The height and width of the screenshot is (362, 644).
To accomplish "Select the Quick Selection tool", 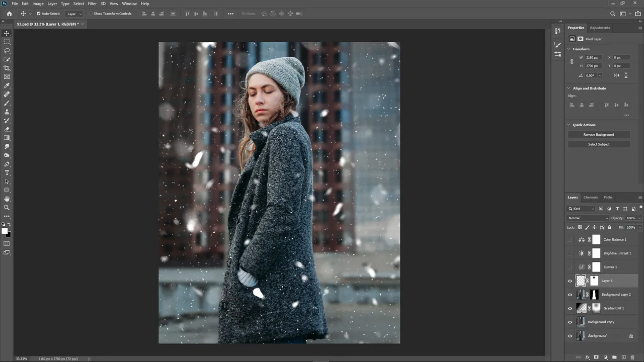I will coord(7,59).
